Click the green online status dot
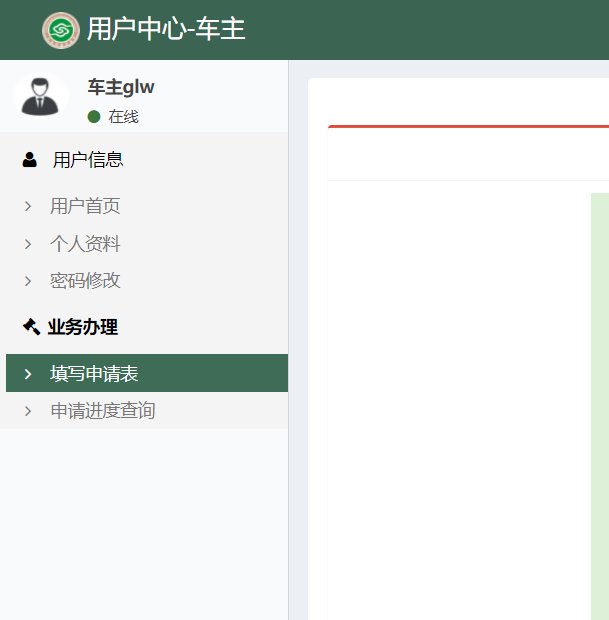This screenshot has width=609, height=620. [94, 117]
